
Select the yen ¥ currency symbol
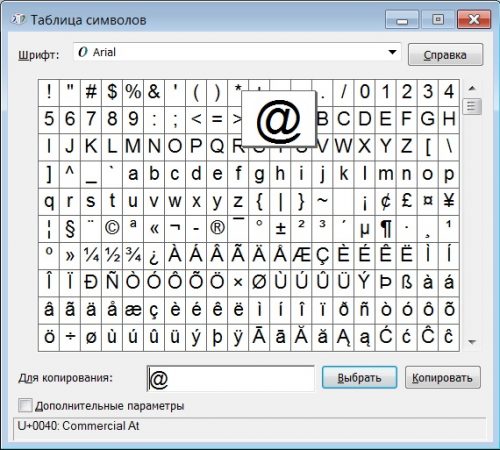449,201
